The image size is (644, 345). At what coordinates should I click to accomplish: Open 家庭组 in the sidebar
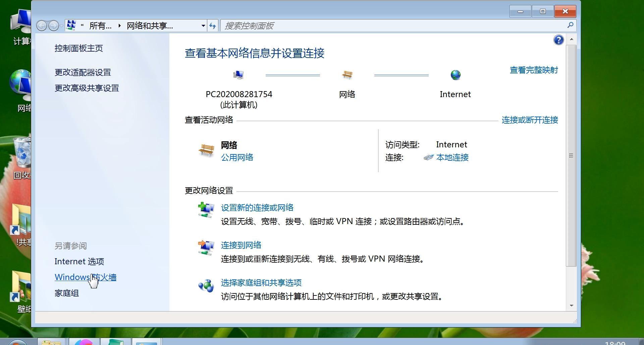[67, 293]
